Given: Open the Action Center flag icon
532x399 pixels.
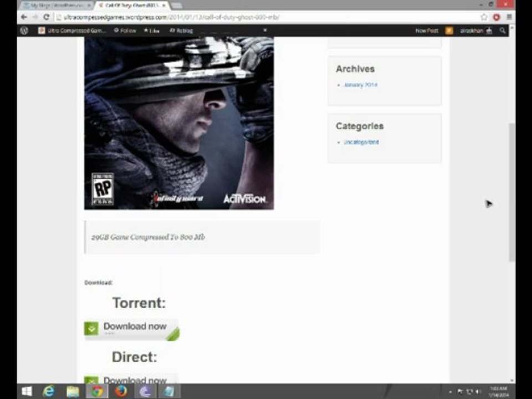Looking at the screenshot, I should 460,392.
